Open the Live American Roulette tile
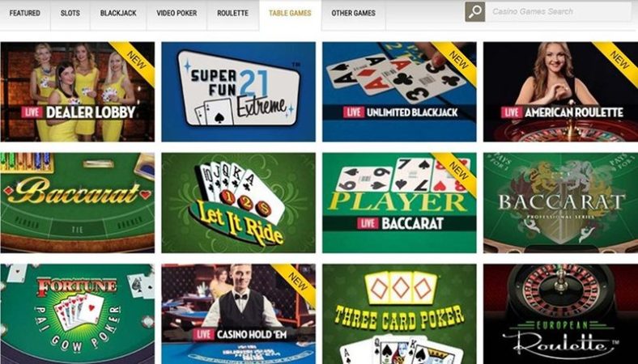Image resolution: width=638 pixels, height=364 pixels. pos(561,92)
